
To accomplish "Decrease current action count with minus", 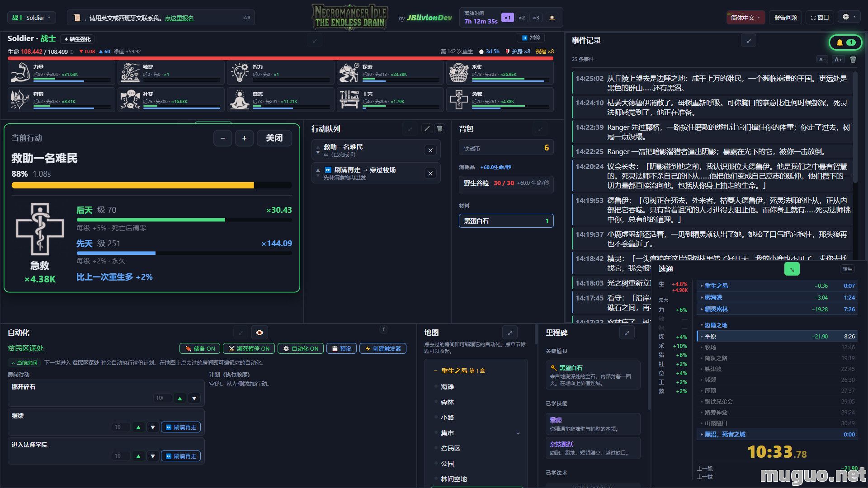I will click(222, 138).
